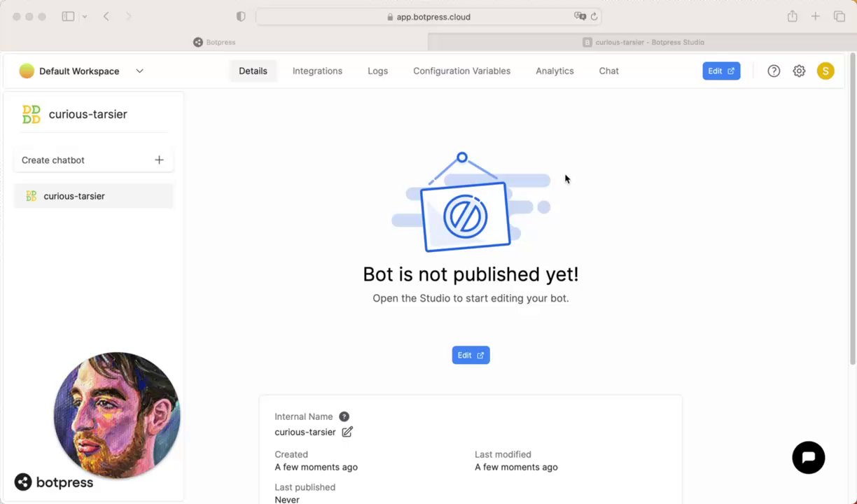857x504 pixels.
Task: Click the 'Last modified' label
Action: point(503,454)
